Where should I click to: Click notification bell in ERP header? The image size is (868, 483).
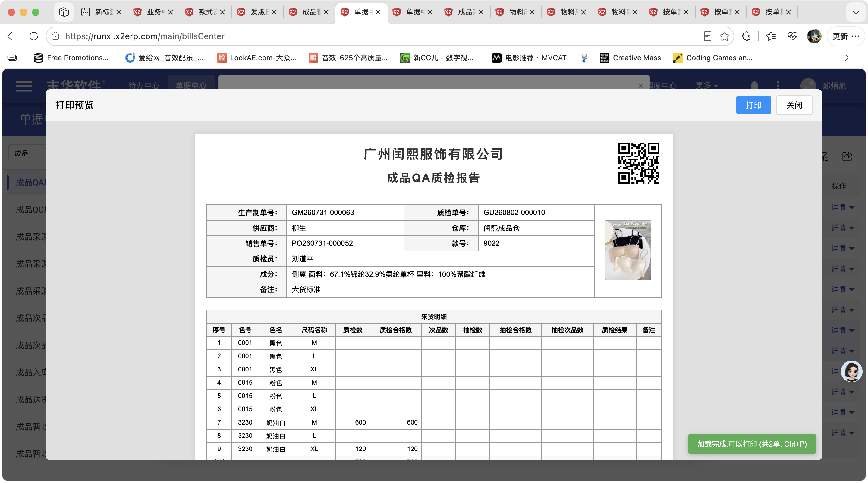point(754,86)
